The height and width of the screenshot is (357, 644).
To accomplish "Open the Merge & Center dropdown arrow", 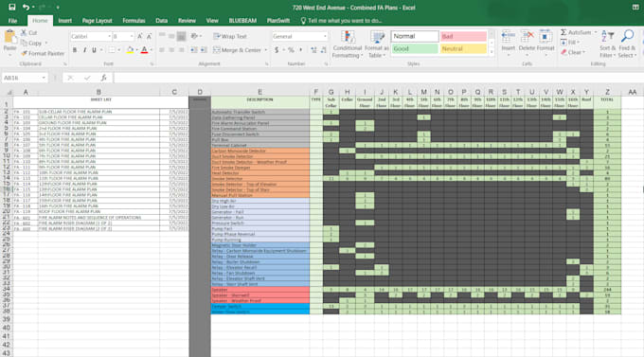I will tap(266, 50).
